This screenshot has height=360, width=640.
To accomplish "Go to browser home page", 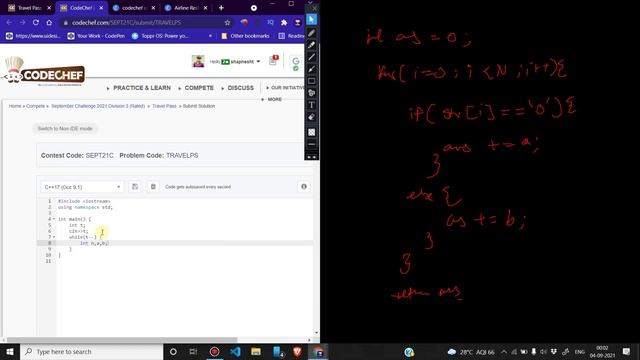I will 49,22.
